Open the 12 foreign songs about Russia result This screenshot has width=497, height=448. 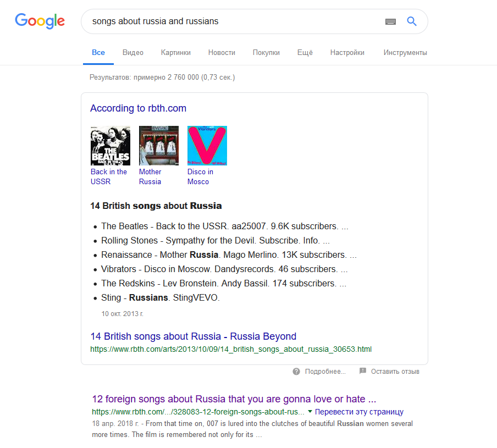234,399
